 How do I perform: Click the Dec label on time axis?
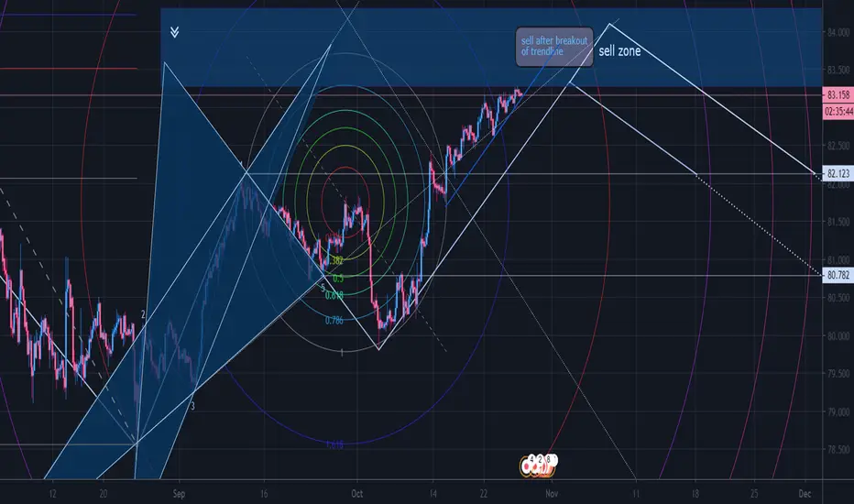[805, 494]
